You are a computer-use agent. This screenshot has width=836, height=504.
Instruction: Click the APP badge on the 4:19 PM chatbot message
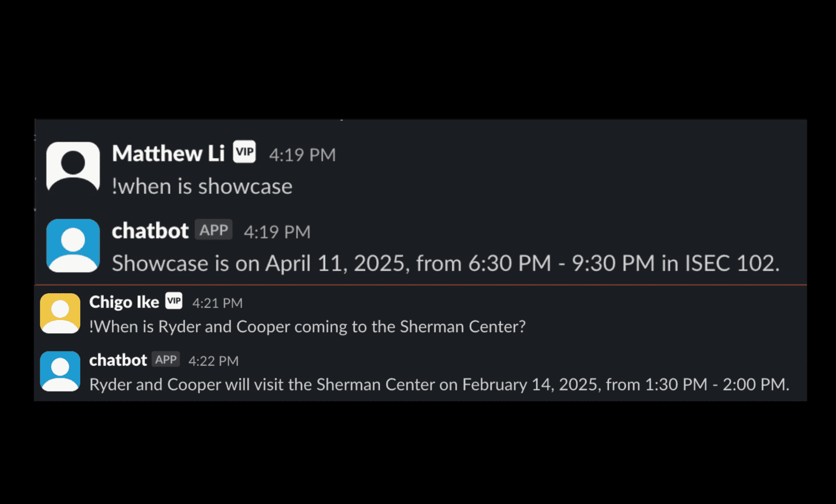pos(214,230)
